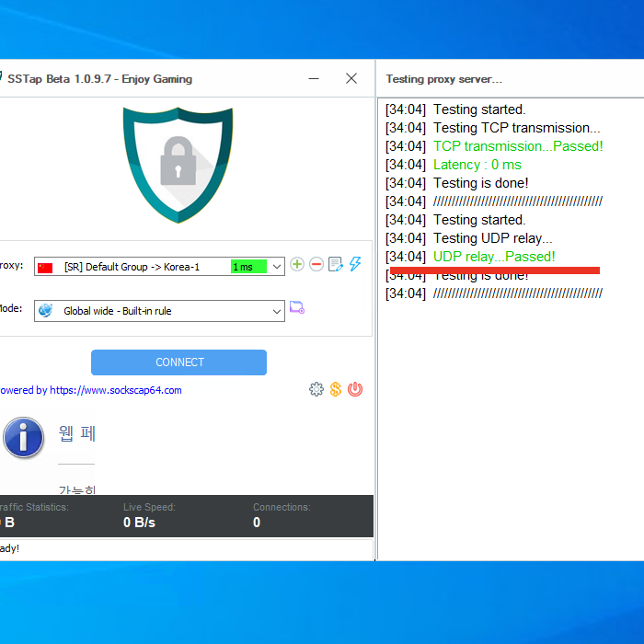This screenshot has width=644, height=644.
Task: Click the Connections count value
Action: (x=257, y=522)
